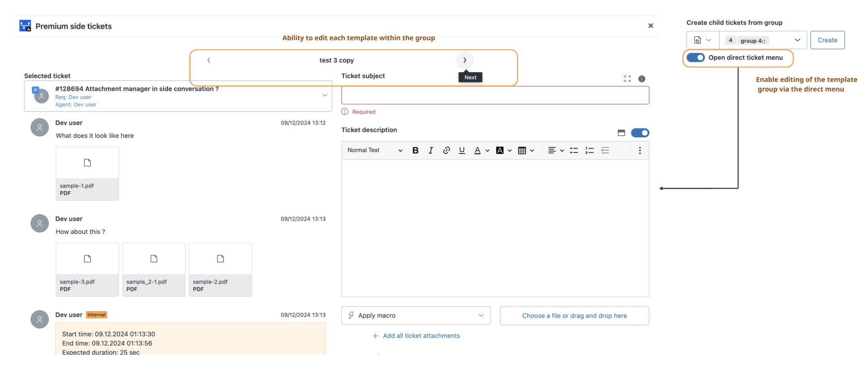868x378 pixels.
Task: Apply underline formatting
Action: pyautogui.click(x=462, y=150)
